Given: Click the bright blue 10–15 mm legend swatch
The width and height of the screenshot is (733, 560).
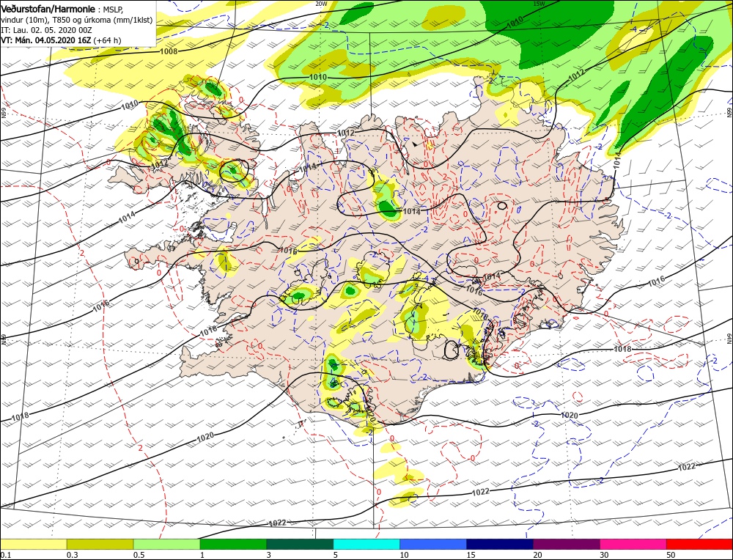Looking at the screenshot, I should (x=433, y=544).
